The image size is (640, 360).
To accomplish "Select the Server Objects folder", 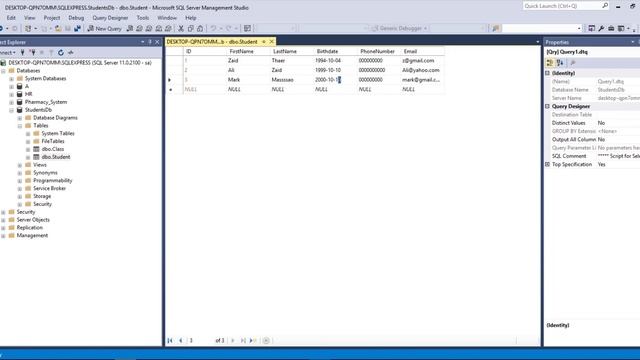I will [x=33, y=220].
